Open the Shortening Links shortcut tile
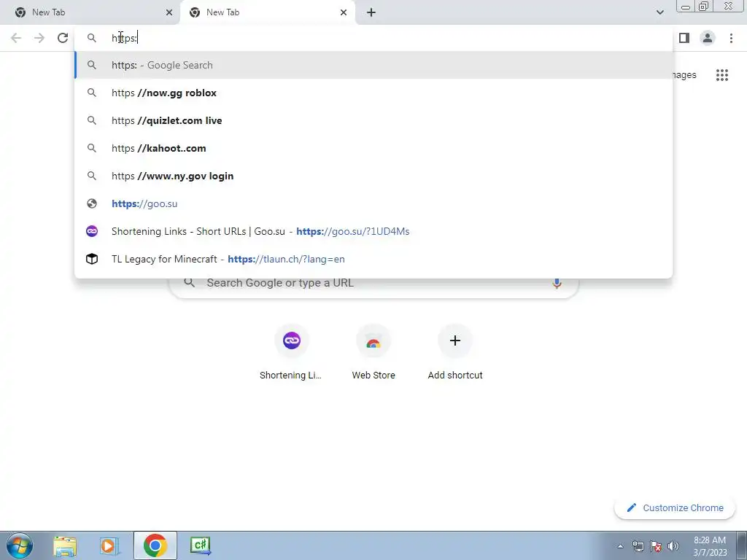This screenshot has height=560, width=747. coord(291,353)
